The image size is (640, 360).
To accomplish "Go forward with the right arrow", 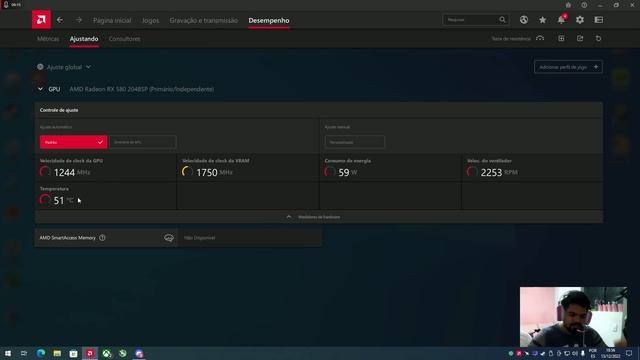I will 78,20.
